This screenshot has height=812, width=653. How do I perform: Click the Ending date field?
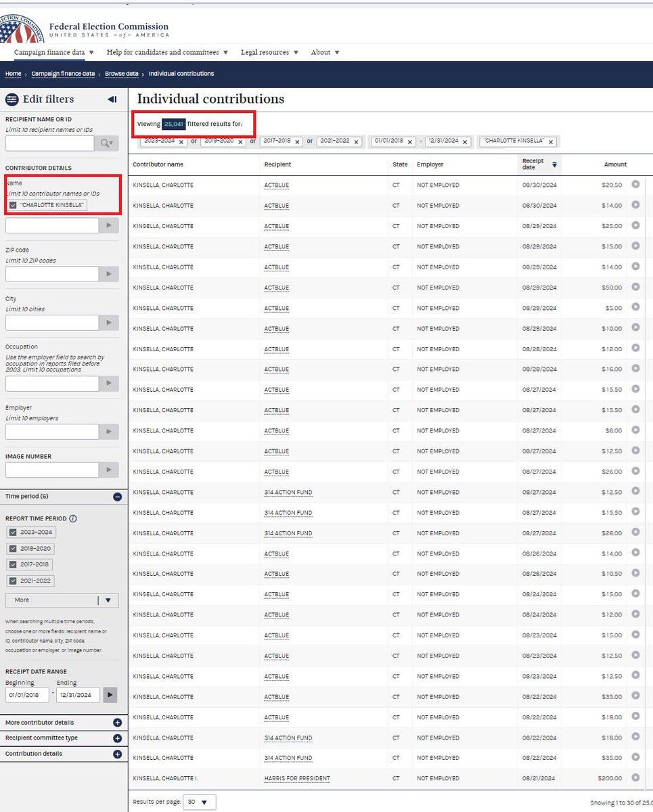[78, 695]
